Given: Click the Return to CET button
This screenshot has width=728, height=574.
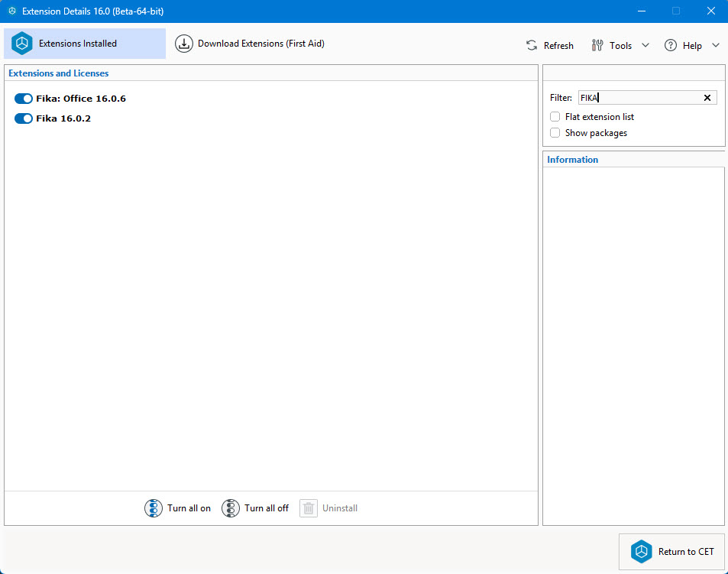Looking at the screenshot, I should point(671,552).
